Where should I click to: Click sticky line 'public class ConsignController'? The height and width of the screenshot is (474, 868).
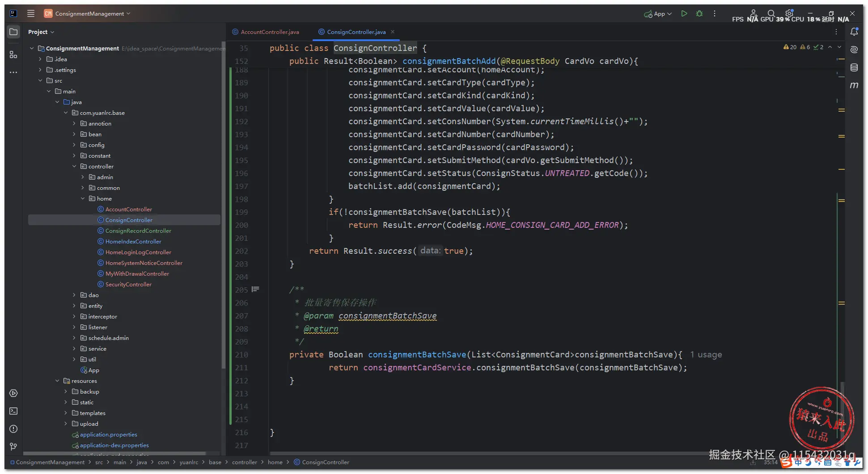coord(348,48)
